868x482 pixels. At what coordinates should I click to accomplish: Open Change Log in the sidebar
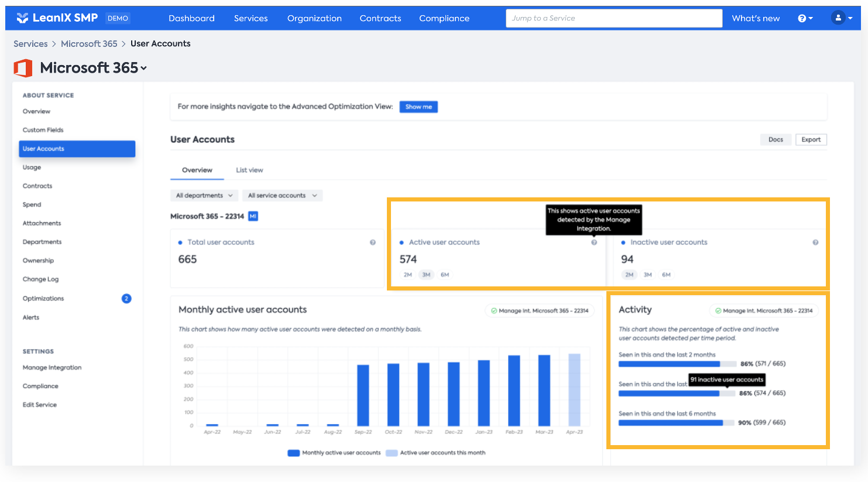click(40, 279)
